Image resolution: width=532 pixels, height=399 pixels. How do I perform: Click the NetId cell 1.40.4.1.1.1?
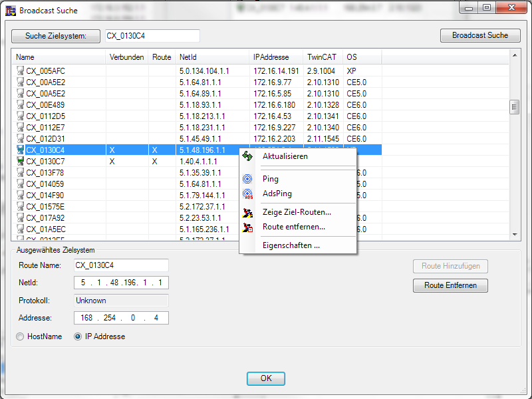[x=198, y=162]
